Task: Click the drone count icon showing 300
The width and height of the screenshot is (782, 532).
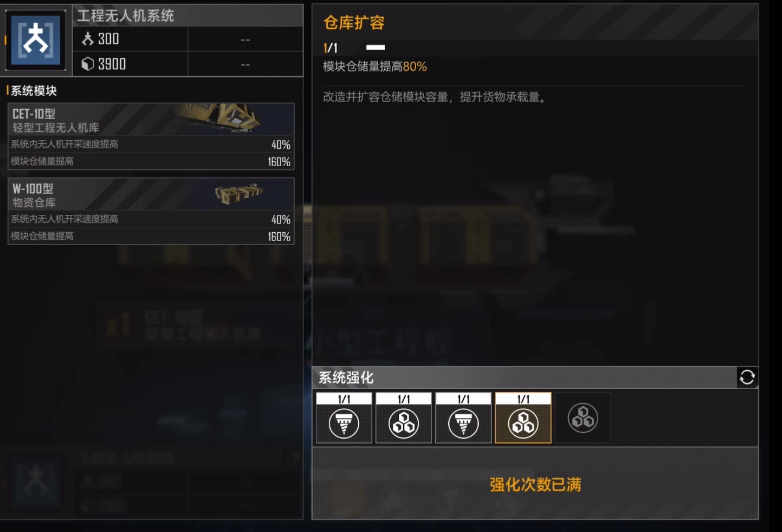Action: (88, 39)
